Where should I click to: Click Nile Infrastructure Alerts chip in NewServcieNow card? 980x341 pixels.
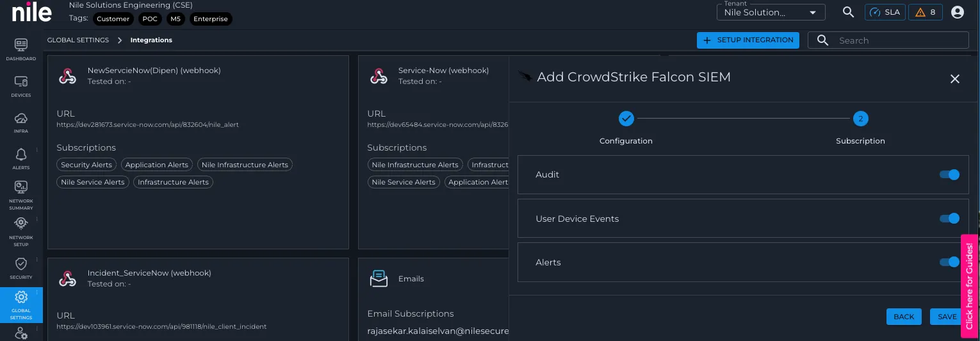point(245,165)
